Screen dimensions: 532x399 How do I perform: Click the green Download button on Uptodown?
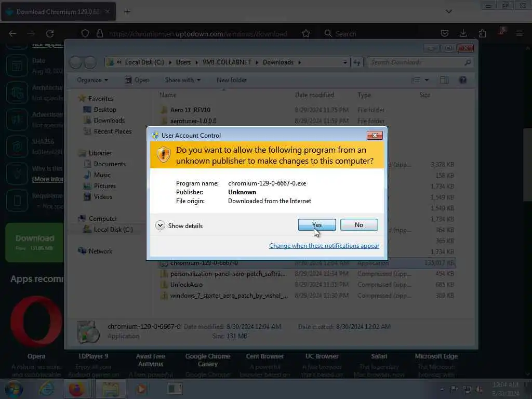(x=35, y=242)
